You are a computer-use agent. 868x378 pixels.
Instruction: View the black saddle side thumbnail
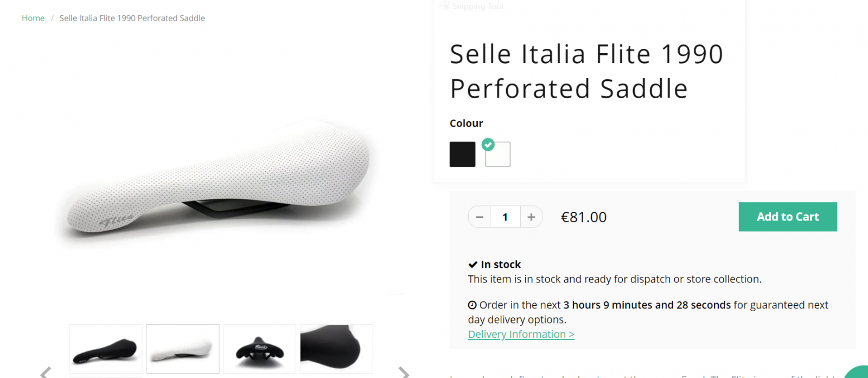[106, 349]
